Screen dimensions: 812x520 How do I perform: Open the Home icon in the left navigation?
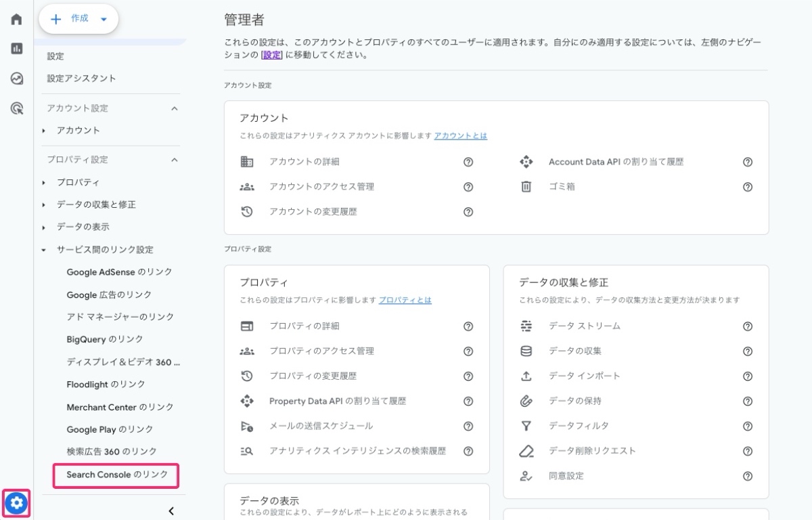pos(16,19)
